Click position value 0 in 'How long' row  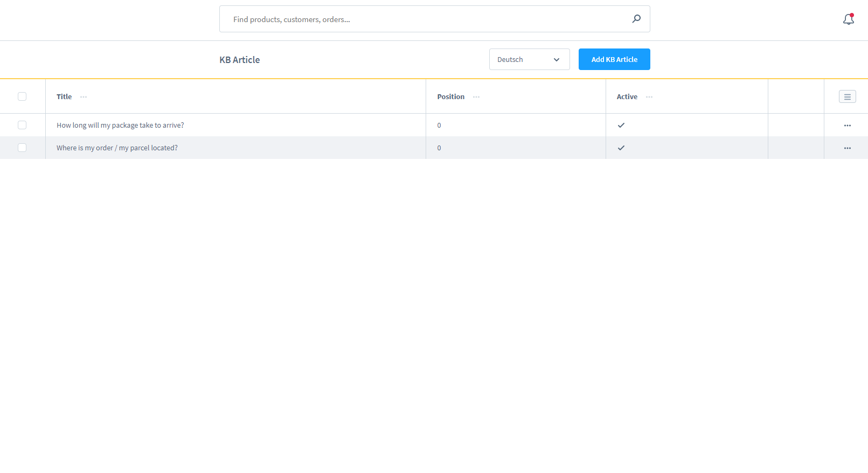tap(439, 126)
